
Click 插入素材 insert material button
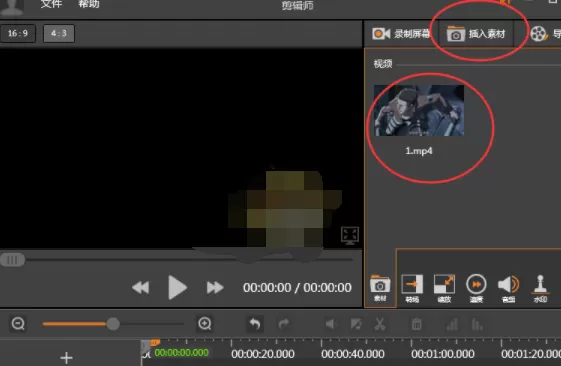coord(476,34)
